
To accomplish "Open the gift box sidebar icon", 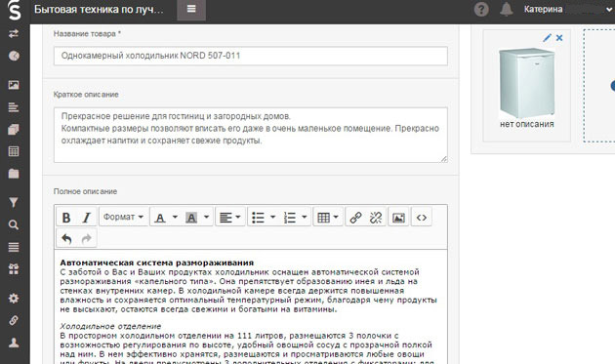I will tap(14, 269).
